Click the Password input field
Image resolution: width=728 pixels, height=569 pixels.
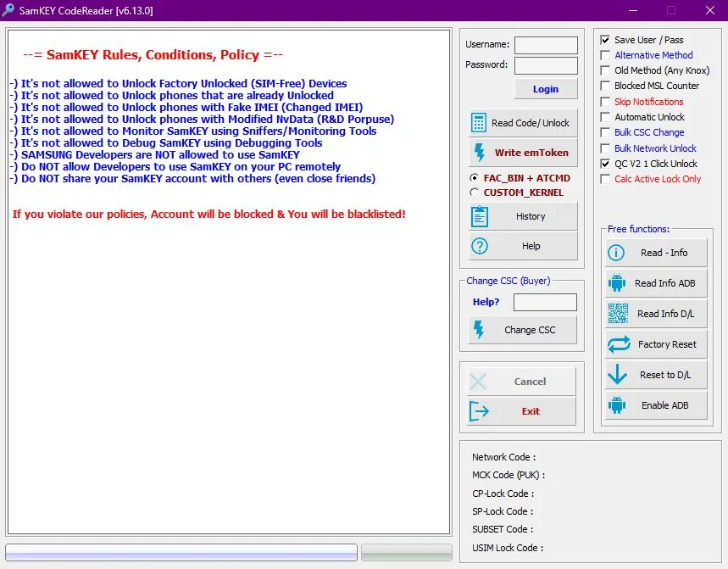[x=546, y=65]
